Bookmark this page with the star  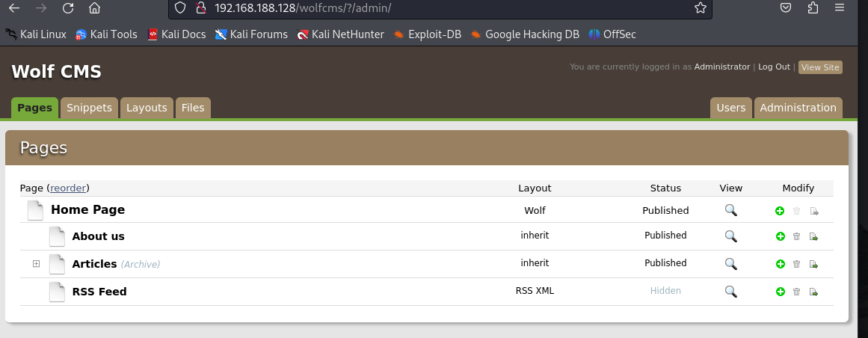[x=701, y=7]
